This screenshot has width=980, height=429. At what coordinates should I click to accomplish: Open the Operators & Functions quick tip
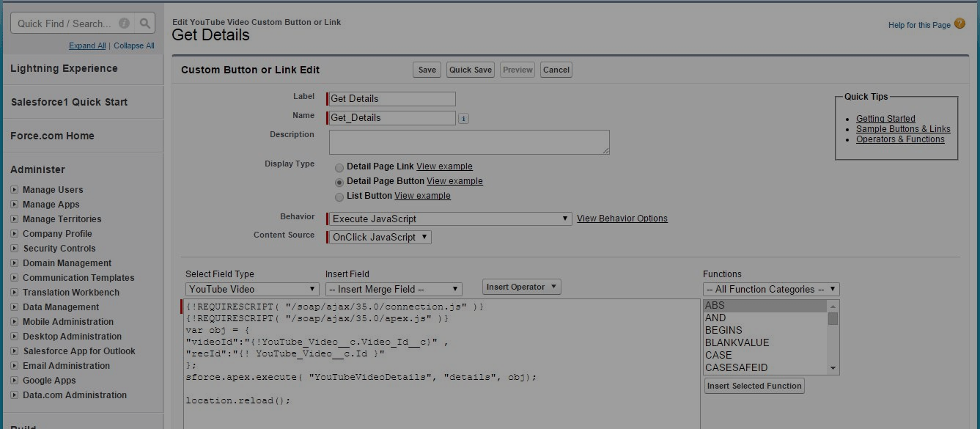pos(900,139)
